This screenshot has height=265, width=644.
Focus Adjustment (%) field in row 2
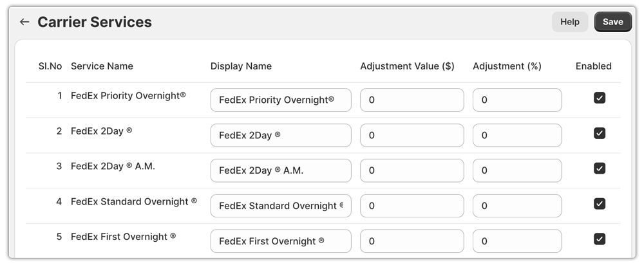click(517, 135)
